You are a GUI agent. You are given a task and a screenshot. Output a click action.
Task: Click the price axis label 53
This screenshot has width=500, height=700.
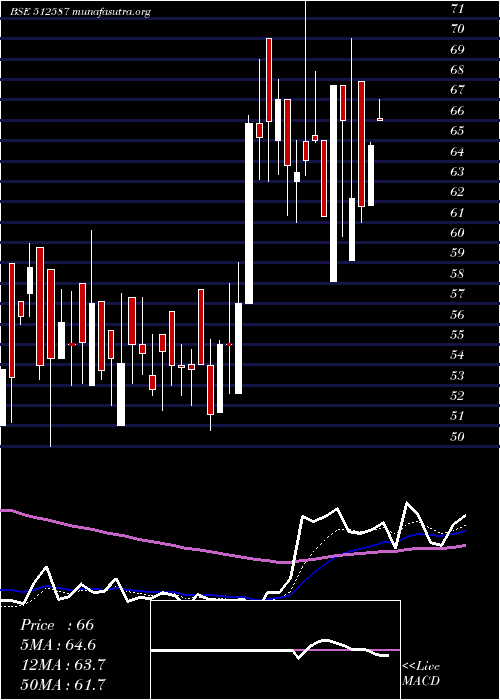click(x=458, y=375)
